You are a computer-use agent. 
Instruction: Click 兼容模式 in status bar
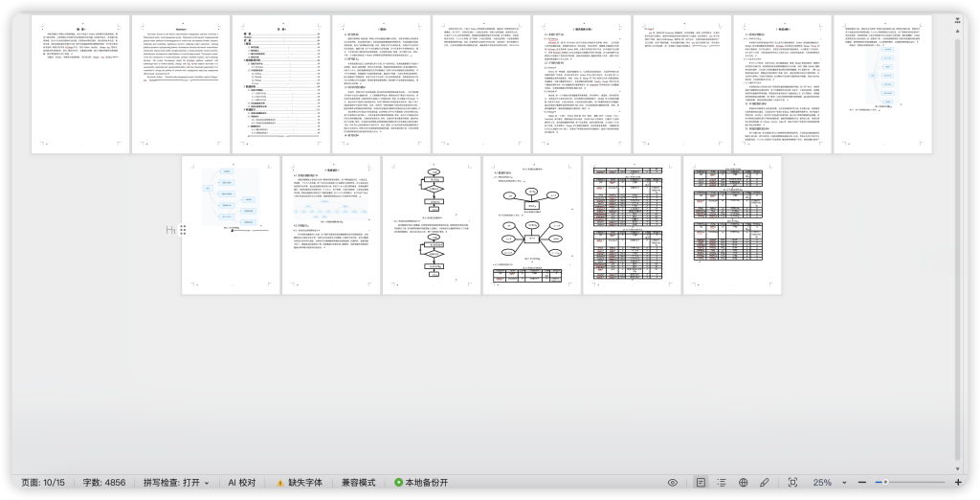click(x=358, y=483)
